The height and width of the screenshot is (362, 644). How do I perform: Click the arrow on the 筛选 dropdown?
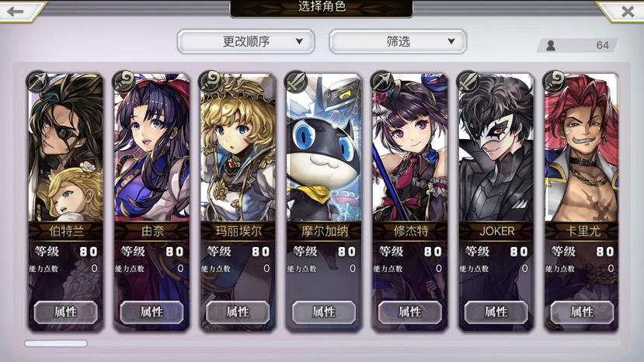pyautogui.click(x=451, y=41)
